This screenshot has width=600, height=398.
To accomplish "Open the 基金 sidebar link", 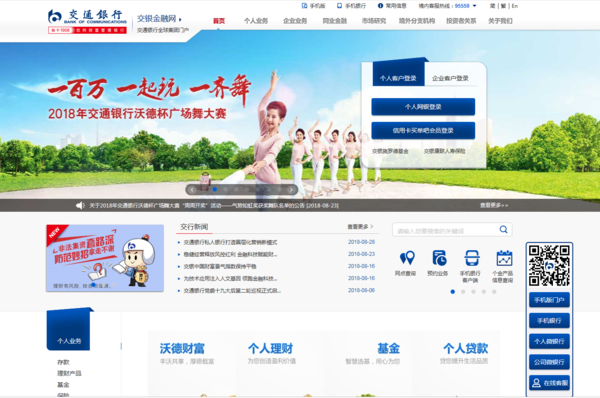I will (63, 385).
